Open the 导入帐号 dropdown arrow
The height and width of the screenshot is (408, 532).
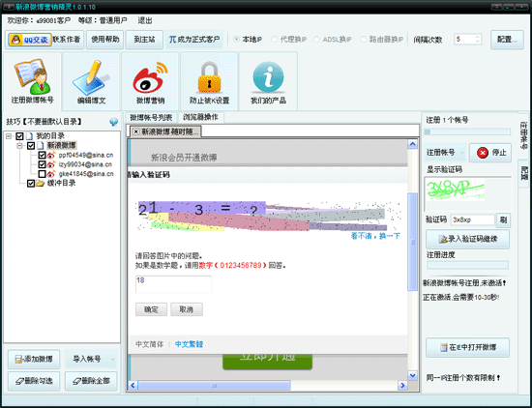point(113,359)
